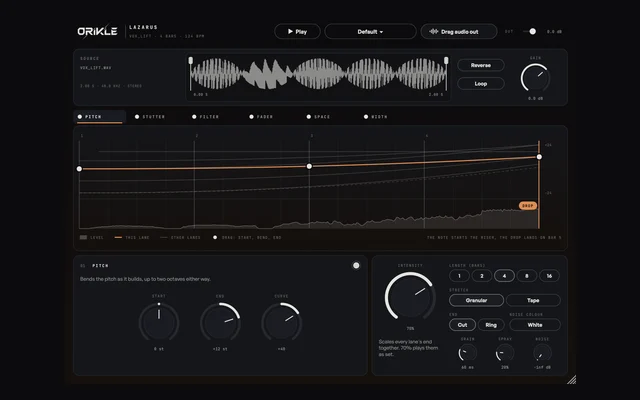
Task: Toggle the dot on the Space tab
Action: (309, 117)
